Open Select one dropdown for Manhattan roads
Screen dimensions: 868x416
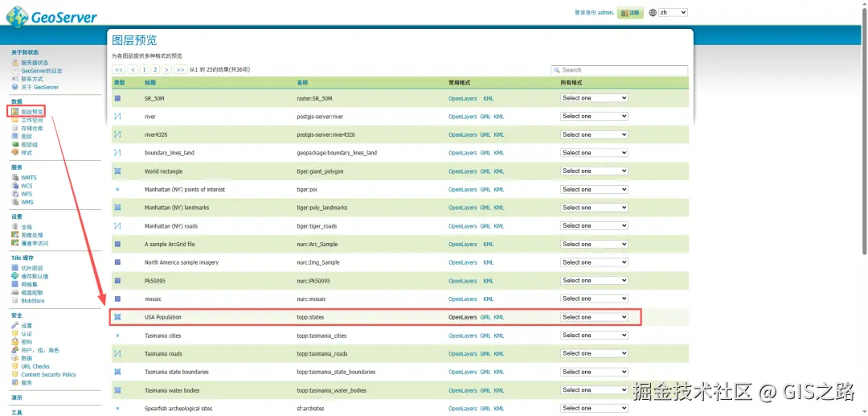point(594,225)
